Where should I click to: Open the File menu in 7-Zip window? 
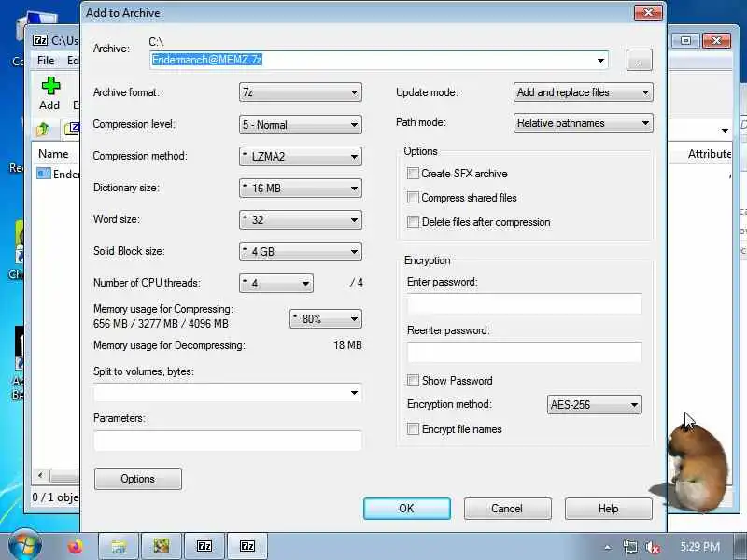coord(46,61)
